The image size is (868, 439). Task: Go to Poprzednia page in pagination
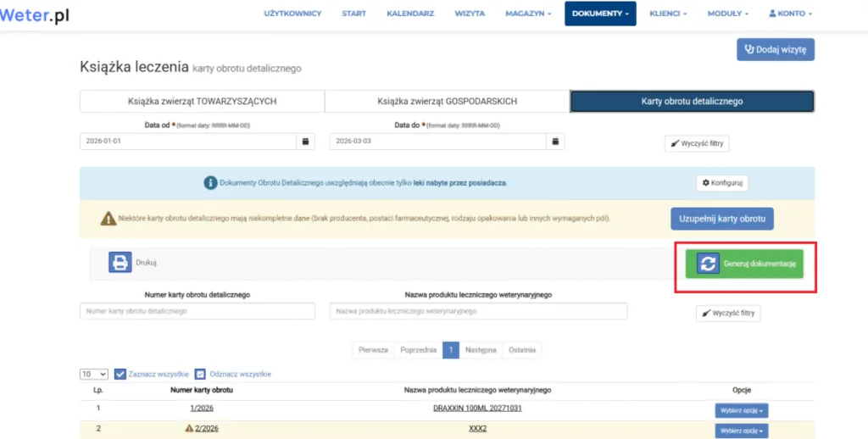[419, 350]
